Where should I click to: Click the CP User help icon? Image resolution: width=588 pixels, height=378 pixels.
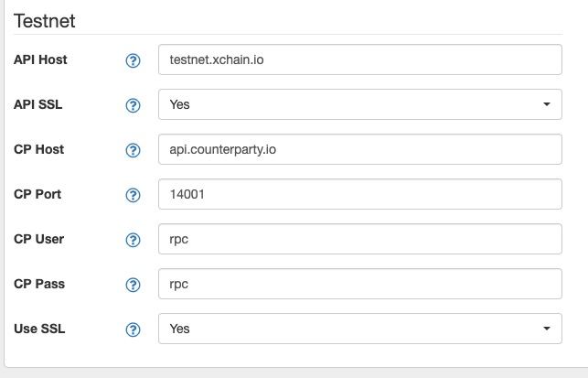pyautogui.click(x=133, y=240)
